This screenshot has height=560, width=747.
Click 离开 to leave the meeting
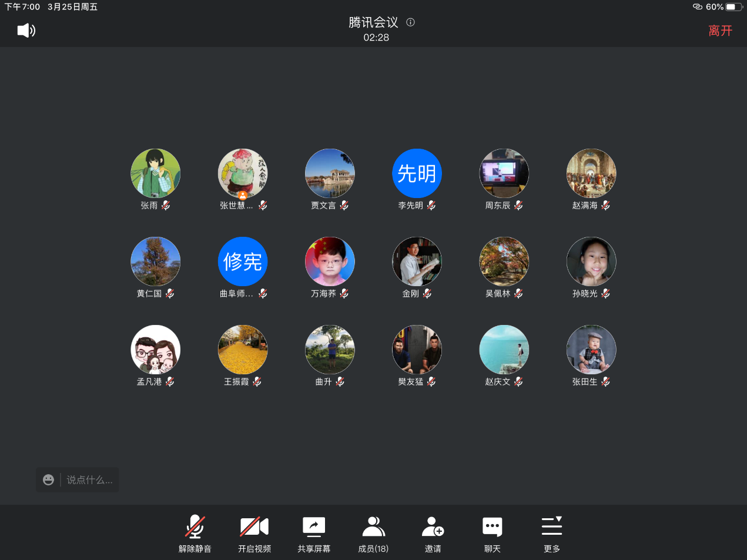tap(720, 31)
